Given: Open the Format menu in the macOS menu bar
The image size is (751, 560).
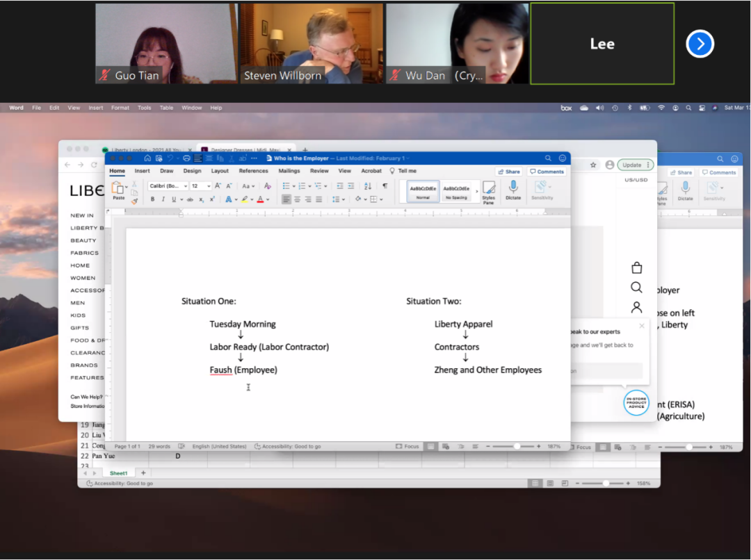Looking at the screenshot, I should [120, 108].
